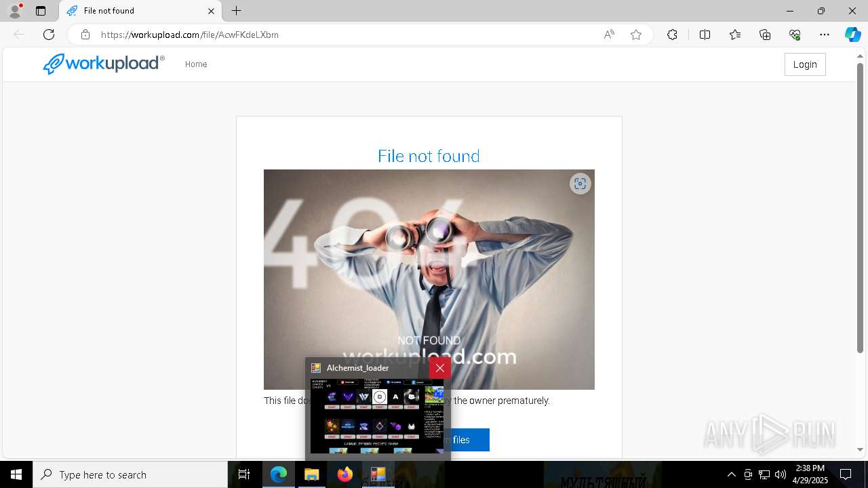868x488 pixels.
Task: Open Edge Settings and more menu
Action: (825, 35)
